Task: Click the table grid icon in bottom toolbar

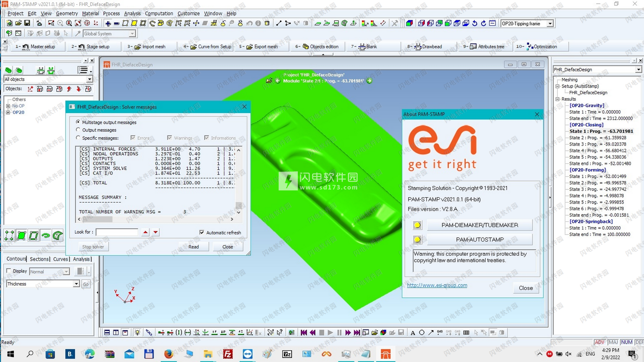Action: tap(466, 333)
